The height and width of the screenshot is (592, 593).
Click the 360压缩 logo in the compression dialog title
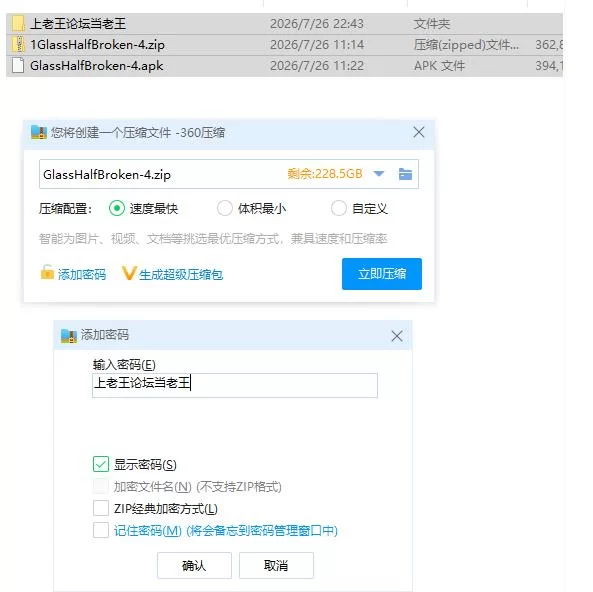[x=39, y=132]
